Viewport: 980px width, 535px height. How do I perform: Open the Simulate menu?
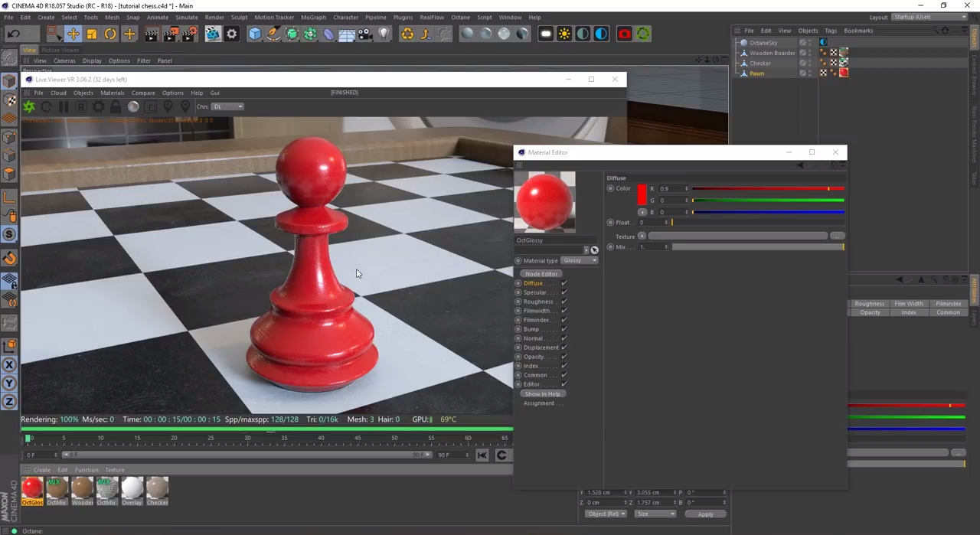[x=186, y=17]
